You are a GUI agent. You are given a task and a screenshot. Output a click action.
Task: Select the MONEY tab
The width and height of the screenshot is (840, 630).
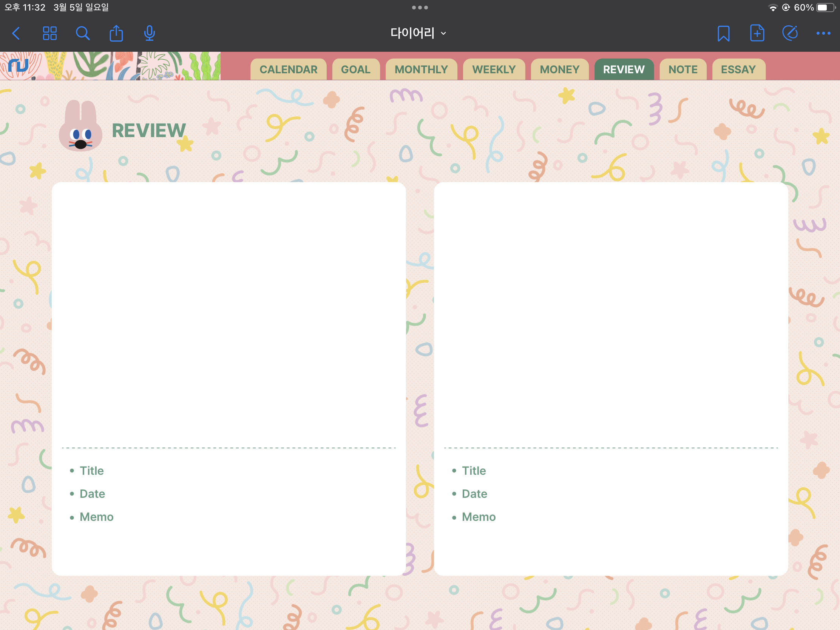pos(559,69)
